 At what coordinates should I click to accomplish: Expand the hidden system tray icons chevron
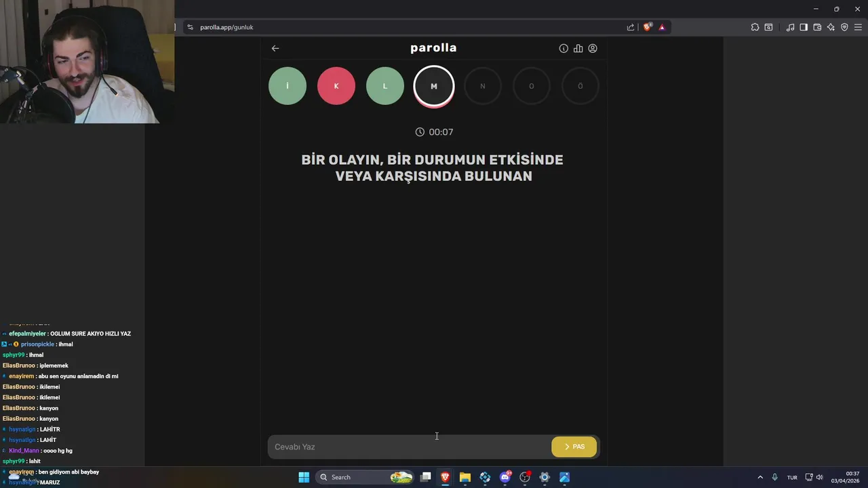(760, 477)
